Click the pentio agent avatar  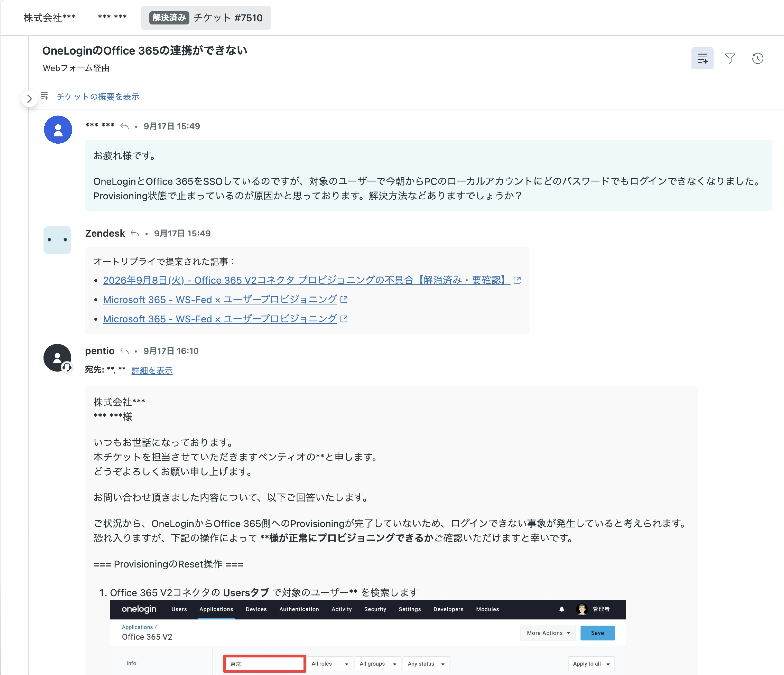click(x=57, y=358)
